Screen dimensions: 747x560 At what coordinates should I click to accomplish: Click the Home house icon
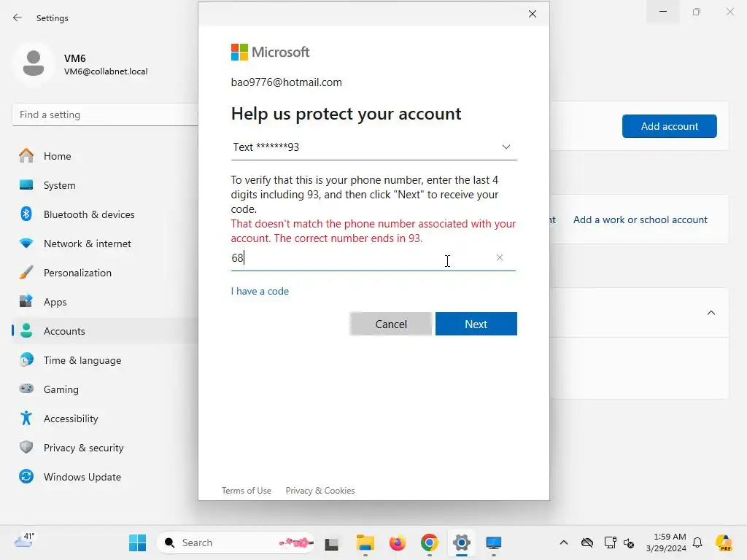pos(26,156)
